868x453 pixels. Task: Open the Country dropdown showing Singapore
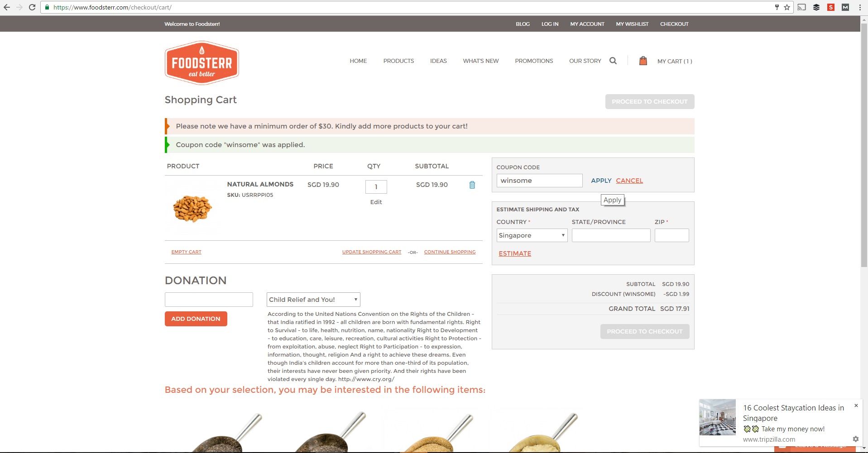click(532, 235)
